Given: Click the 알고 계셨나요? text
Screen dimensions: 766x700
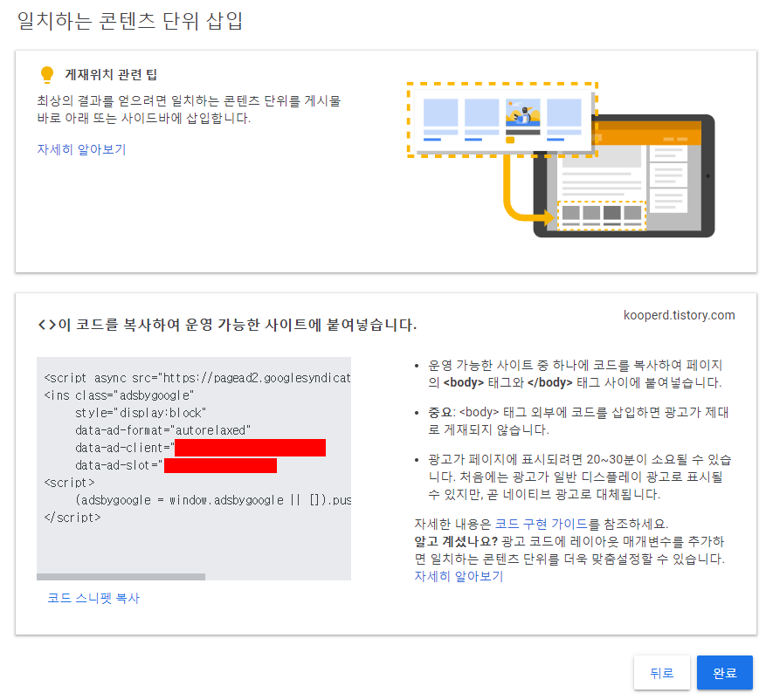Looking at the screenshot, I should coord(456,541).
